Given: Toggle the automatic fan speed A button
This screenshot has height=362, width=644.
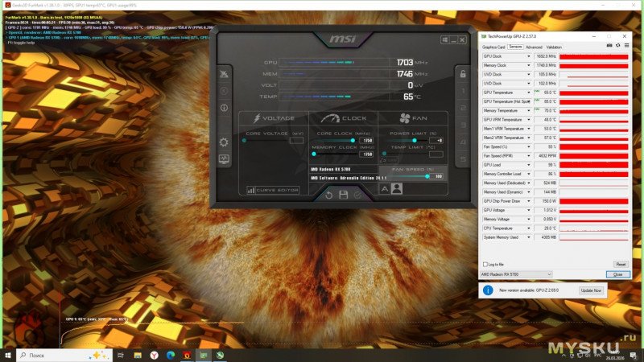Looking at the screenshot, I should (384, 189).
